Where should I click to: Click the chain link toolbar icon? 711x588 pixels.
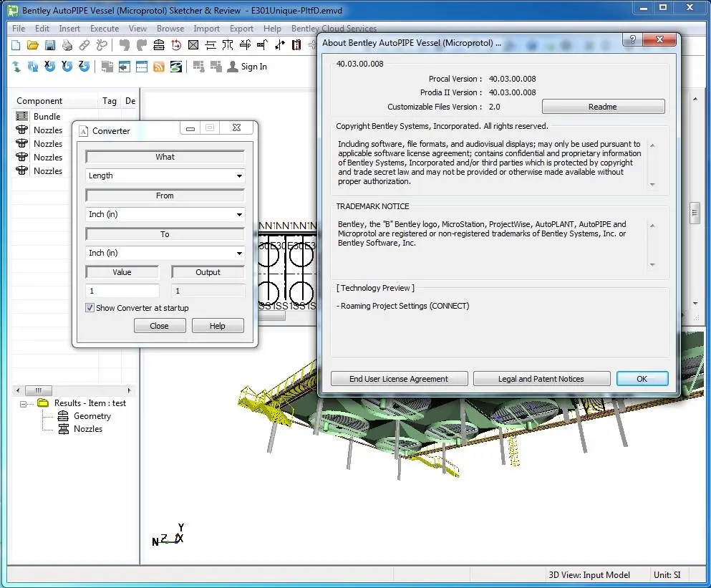[84, 45]
